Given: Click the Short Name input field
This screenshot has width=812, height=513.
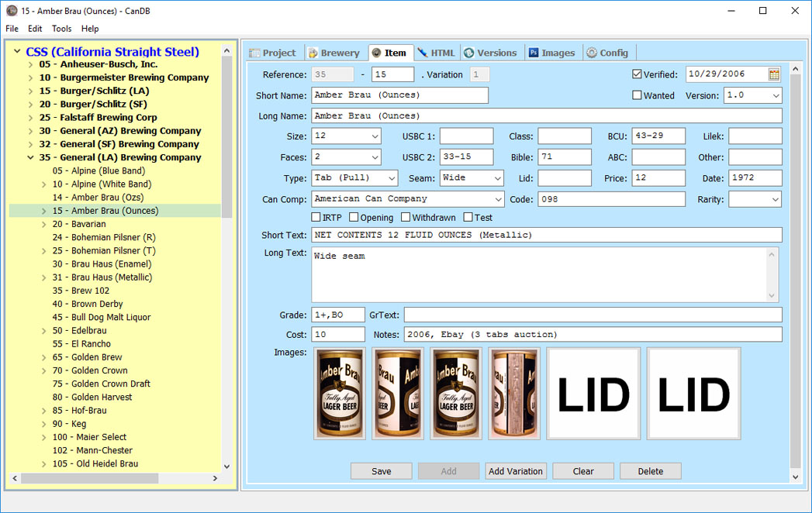Looking at the screenshot, I should point(399,95).
